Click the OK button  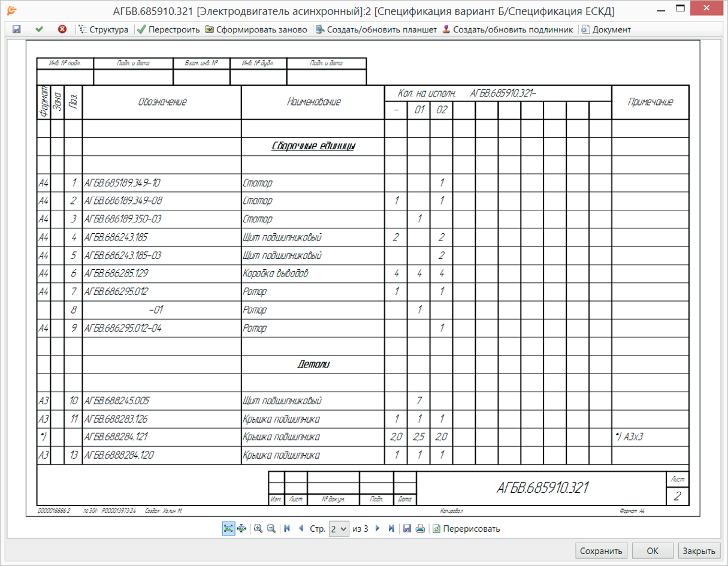653,550
